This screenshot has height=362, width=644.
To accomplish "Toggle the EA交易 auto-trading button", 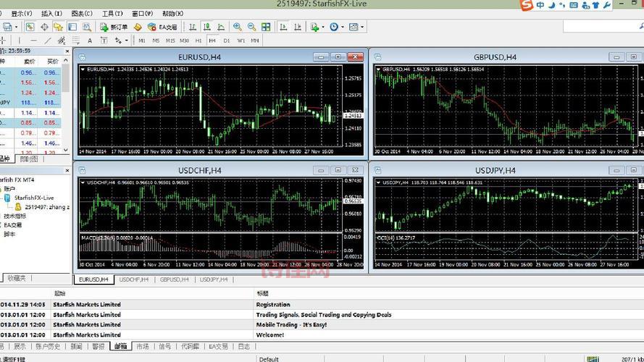I will click(x=163, y=27).
